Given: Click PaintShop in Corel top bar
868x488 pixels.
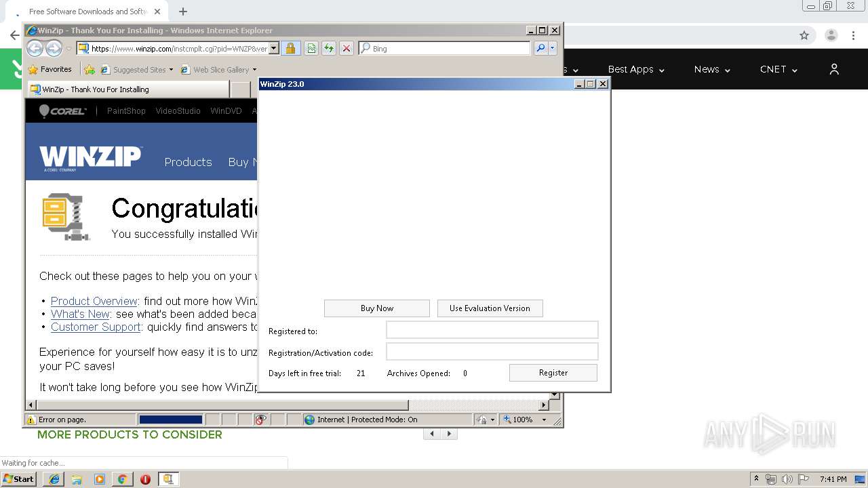Looking at the screenshot, I should 126,111.
